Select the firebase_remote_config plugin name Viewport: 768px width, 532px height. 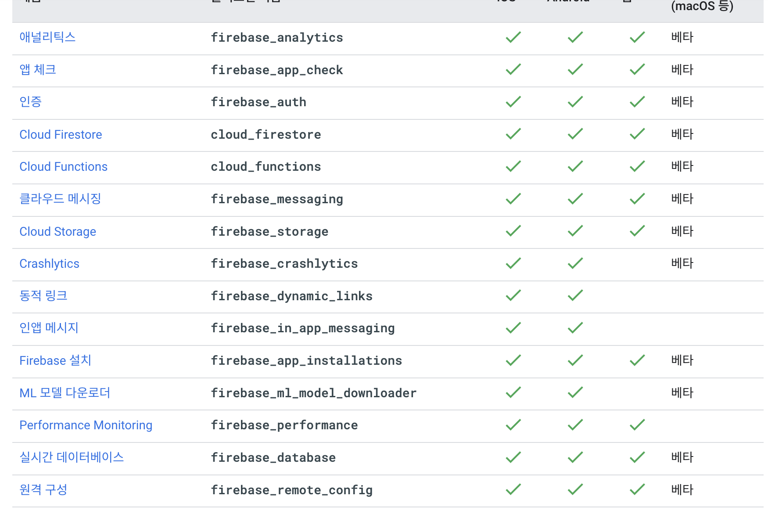tap(292, 490)
